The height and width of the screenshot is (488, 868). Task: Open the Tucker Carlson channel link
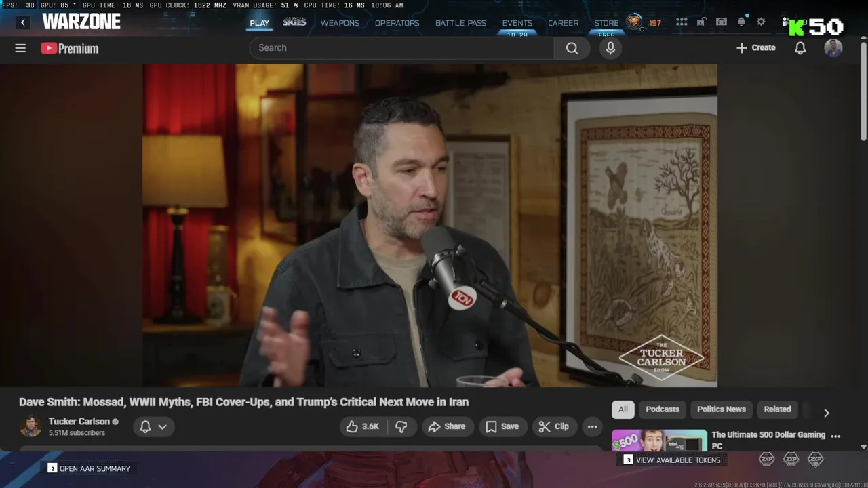[79, 421]
